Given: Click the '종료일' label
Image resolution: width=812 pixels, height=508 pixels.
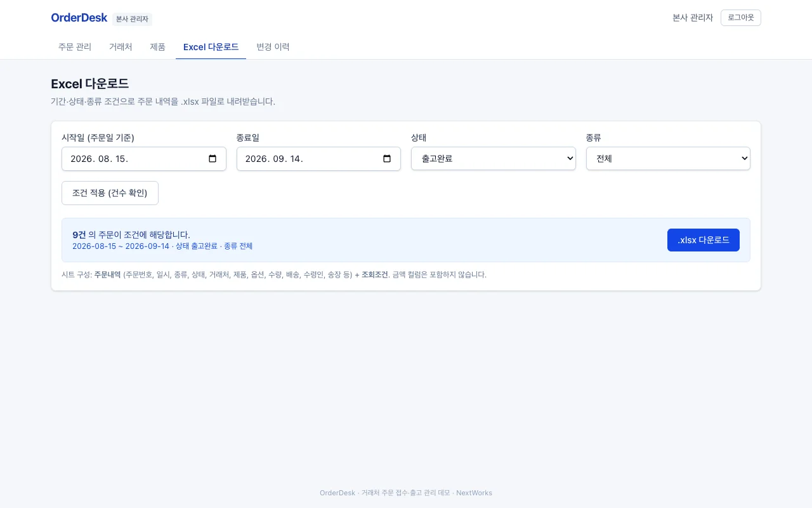Looking at the screenshot, I should [x=247, y=138].
